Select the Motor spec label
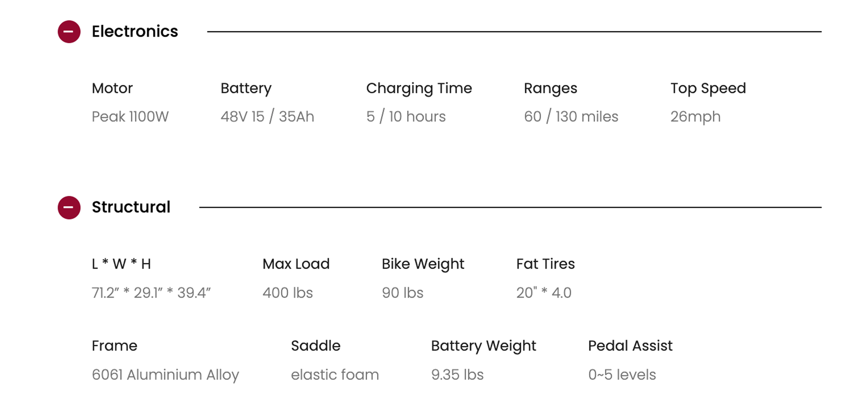 click(112, 88)
